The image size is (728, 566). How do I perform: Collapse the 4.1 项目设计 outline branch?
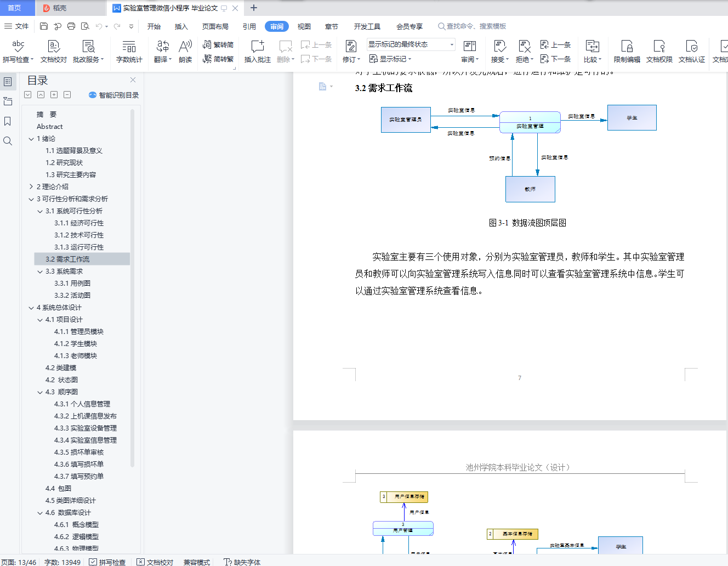40,320
